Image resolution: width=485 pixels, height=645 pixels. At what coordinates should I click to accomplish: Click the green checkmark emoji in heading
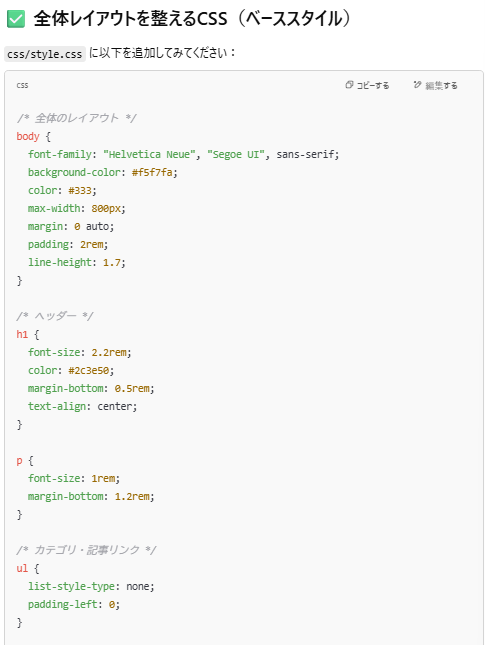click(16, 19)
